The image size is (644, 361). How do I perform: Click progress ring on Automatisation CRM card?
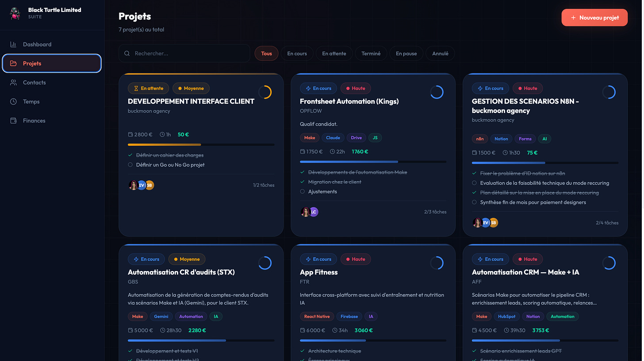point(609,263)
